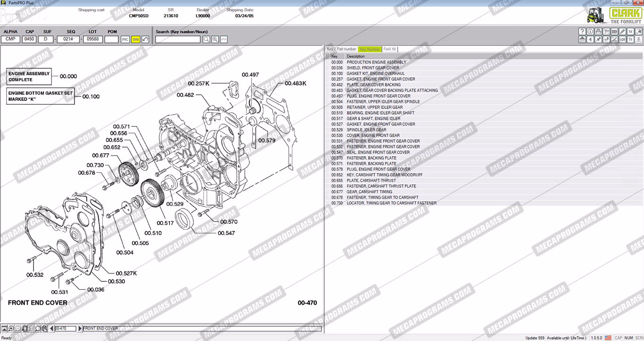Click the CAP field showing 0450
This screenshot has width=644, height=341.
click(29, 39)
